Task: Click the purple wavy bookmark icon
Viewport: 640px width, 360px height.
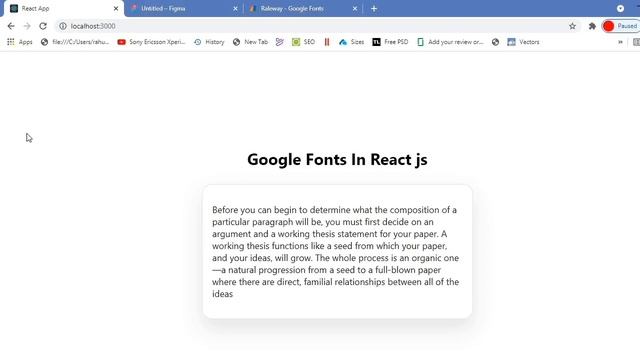Action: click(280, 42)
